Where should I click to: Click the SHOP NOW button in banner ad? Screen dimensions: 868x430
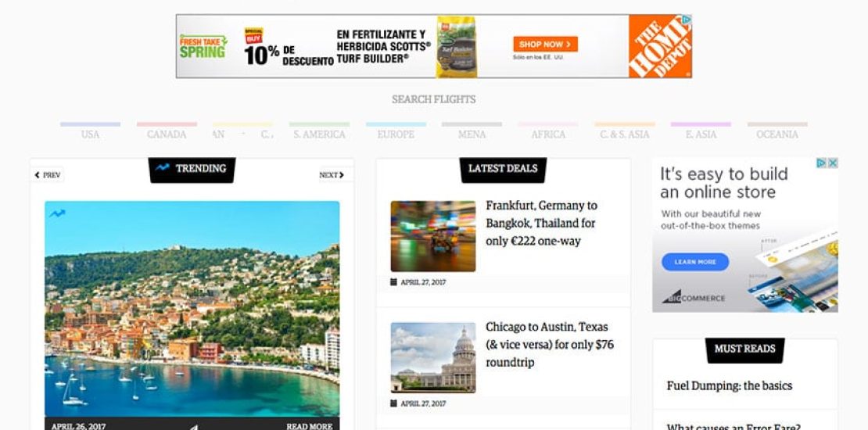pos(545,45)
